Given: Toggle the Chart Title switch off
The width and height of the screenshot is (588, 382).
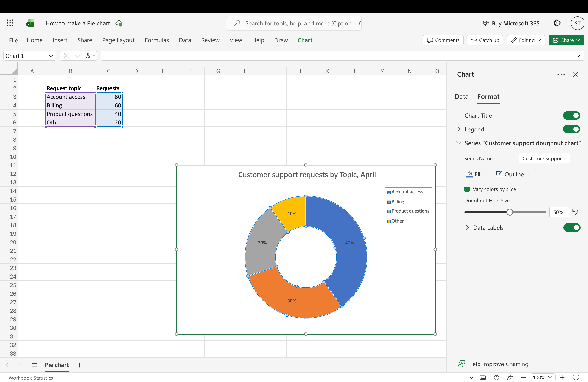Looking at the screenshot, I should [x=571, y=115].
